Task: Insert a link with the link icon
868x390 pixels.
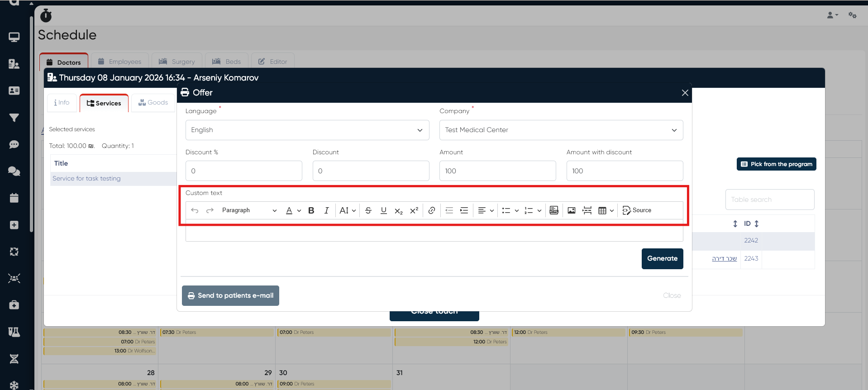Action: (432, 210)
